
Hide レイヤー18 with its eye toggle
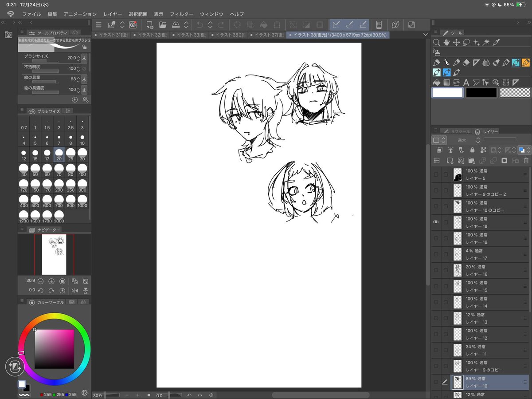436,222
